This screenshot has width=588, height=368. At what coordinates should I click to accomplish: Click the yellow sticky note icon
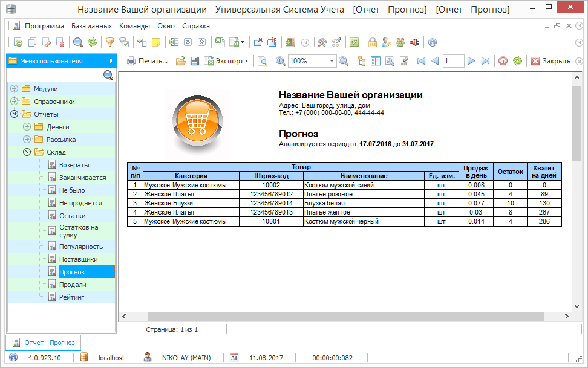pyautogui.click(x=156, y=42)
